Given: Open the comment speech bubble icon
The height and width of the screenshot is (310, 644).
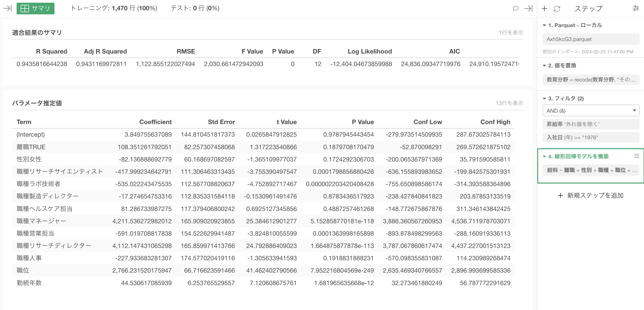Looking at the screenshot, I should (515, 8).
